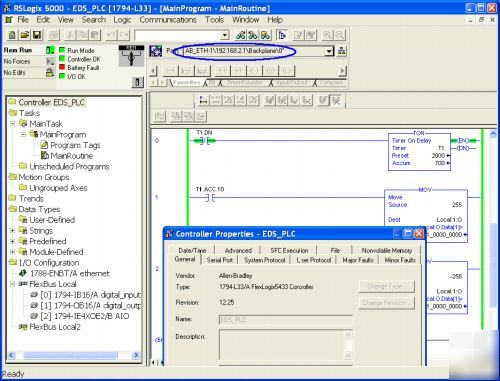
Task: Select Program Tags in the tree
Action: (x=75, y=145)
